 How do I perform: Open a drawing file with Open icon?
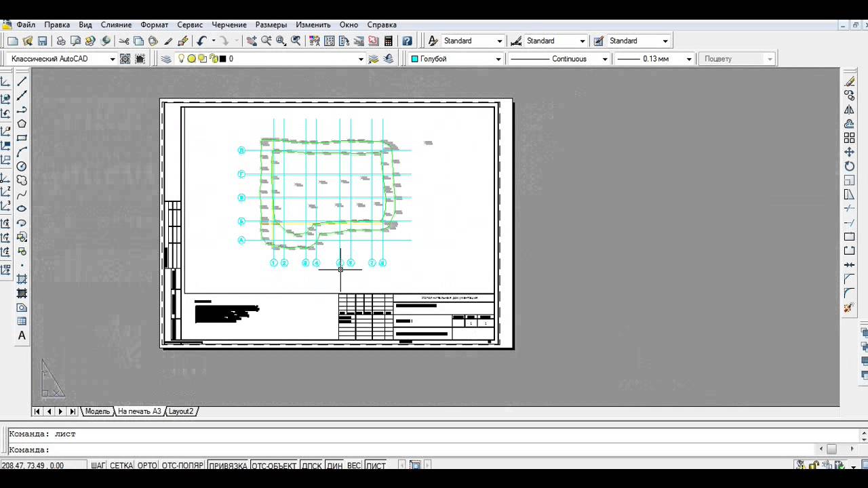point(28,41)
